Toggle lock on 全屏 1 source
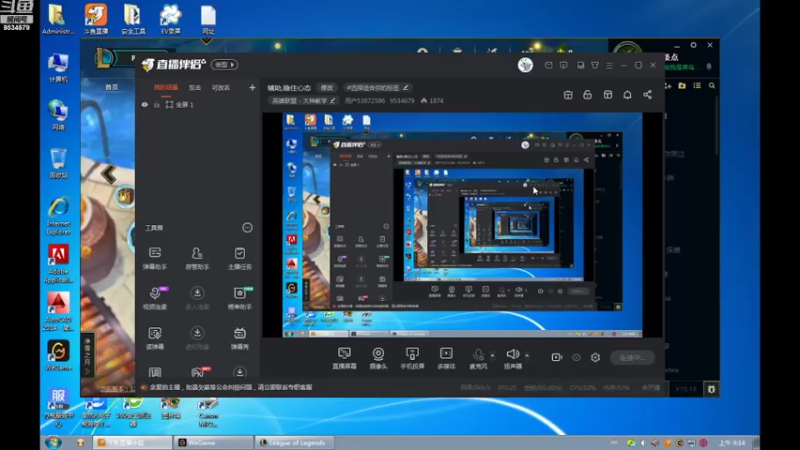This screenshot has width=800, height=450. point(157,105)
